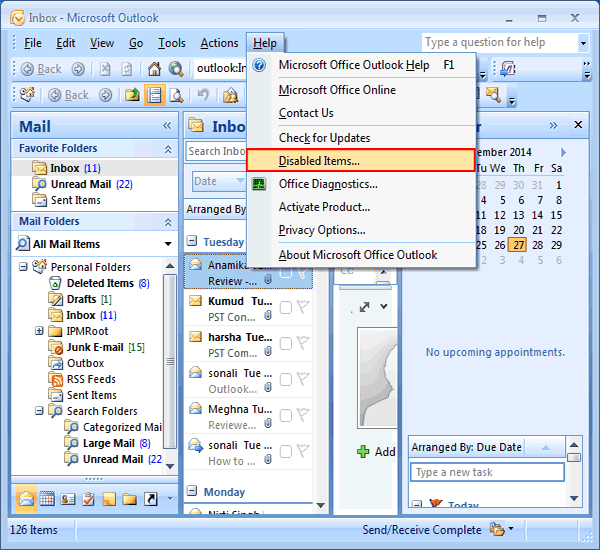Open Calendar from navigation strip icon
Viewport: 600px width, 550px height.
(47, 499)
